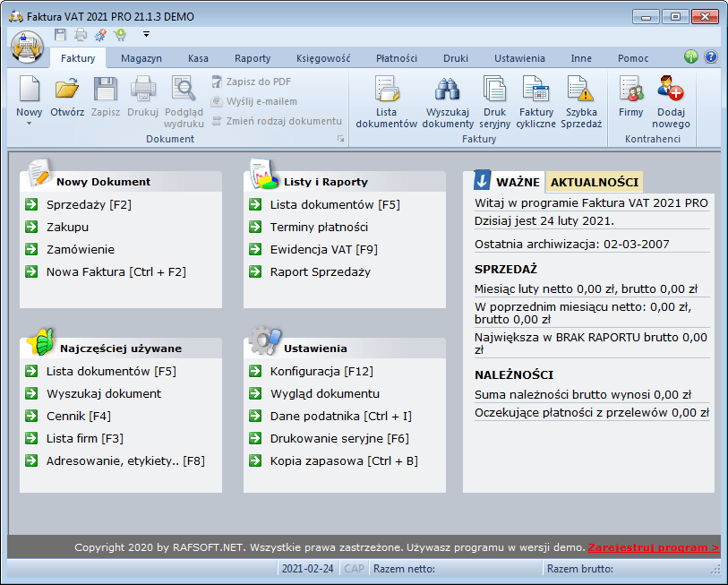Click the Zarejestruj program link
The image size is (728, 585).
click(653, 547)
